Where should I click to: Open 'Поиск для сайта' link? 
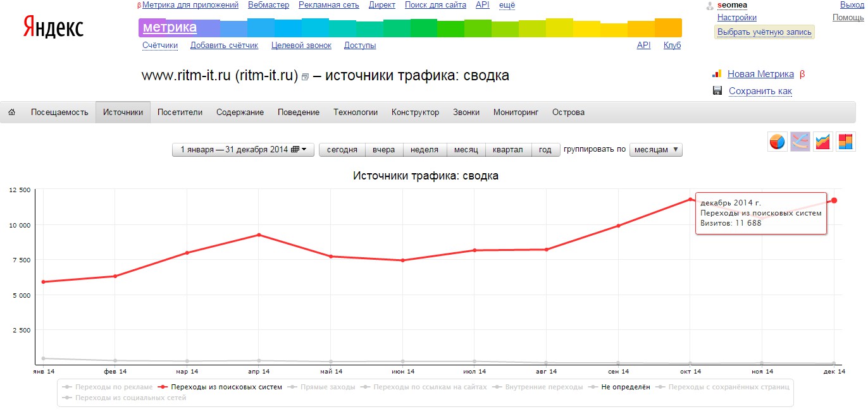(435, 5)
